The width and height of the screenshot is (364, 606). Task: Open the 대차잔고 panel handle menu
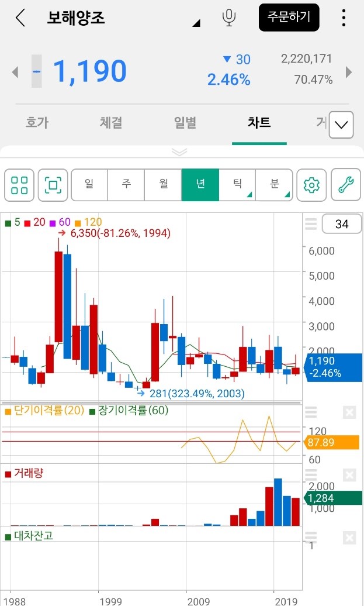click(x=311, y=538)
